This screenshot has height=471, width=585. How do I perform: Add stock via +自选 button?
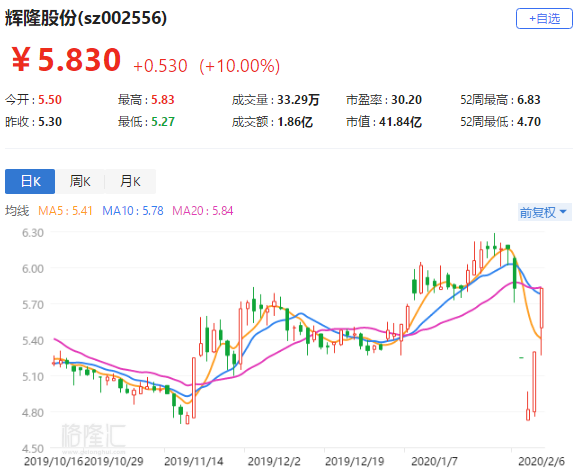click(544, 18)
